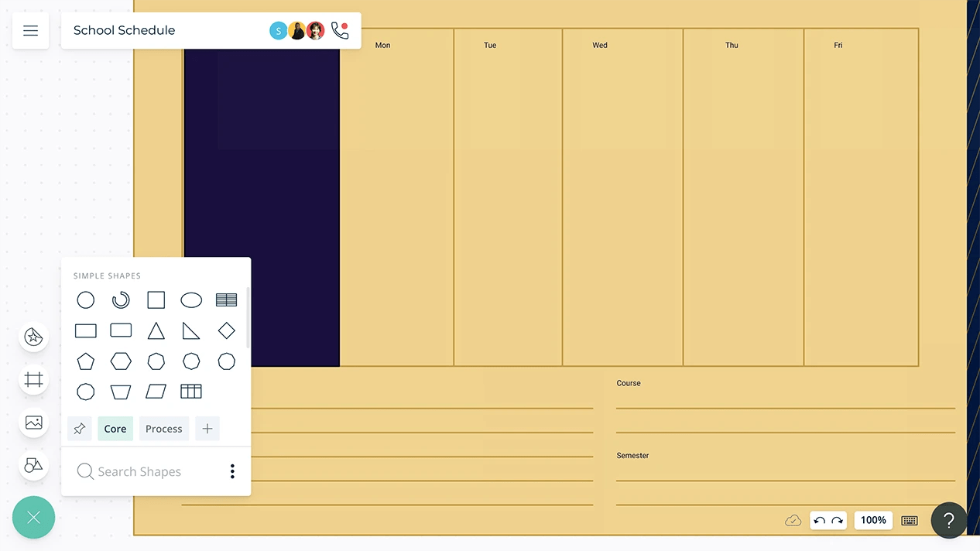
Task: Open help with the question mark button
Action: coord(949,521)
